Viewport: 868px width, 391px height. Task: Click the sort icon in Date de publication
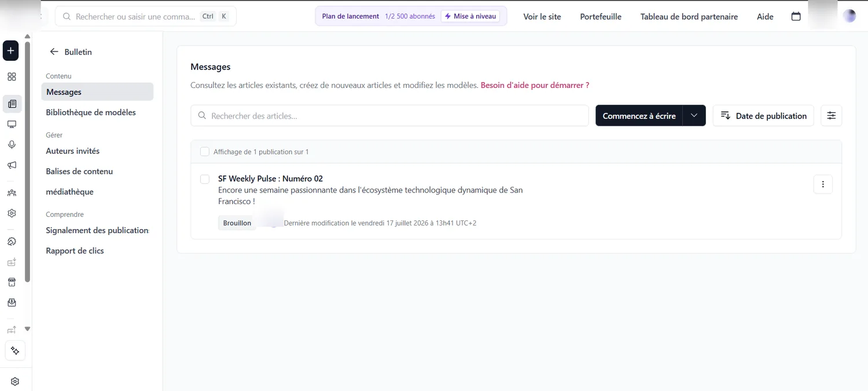[x=726, y=116]
